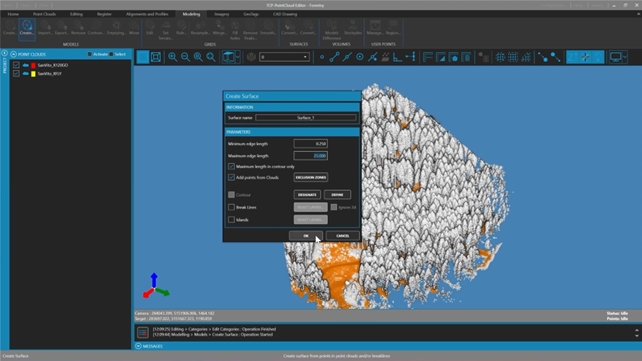Click the Surface name input field
The width and height of the screenshot is (642, 361).
pos(306,117)
